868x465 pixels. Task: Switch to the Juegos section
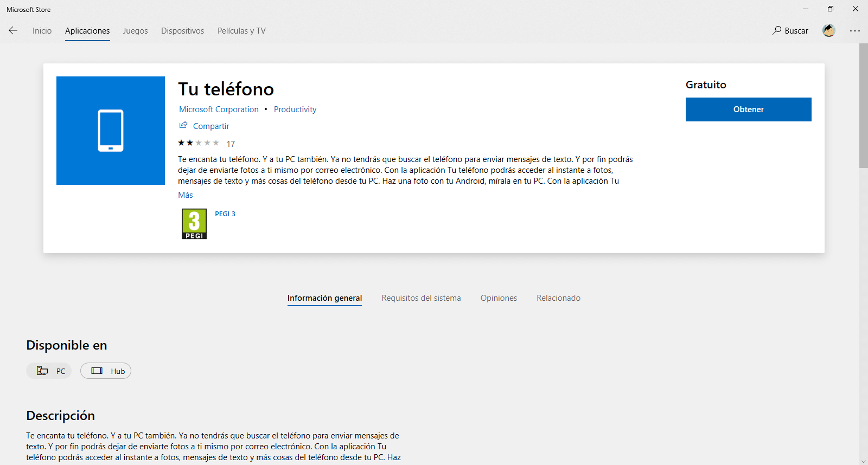pyautogui.click(x=135, y=31)
